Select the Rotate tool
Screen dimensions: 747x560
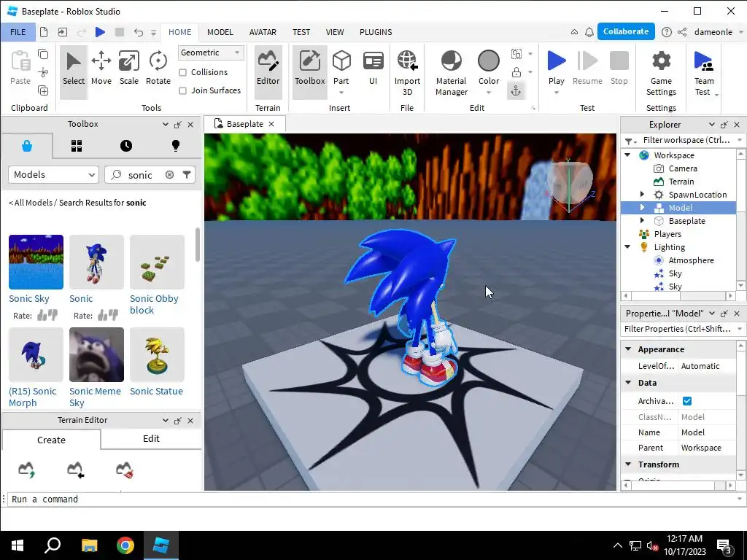click(x=158, y=69)
